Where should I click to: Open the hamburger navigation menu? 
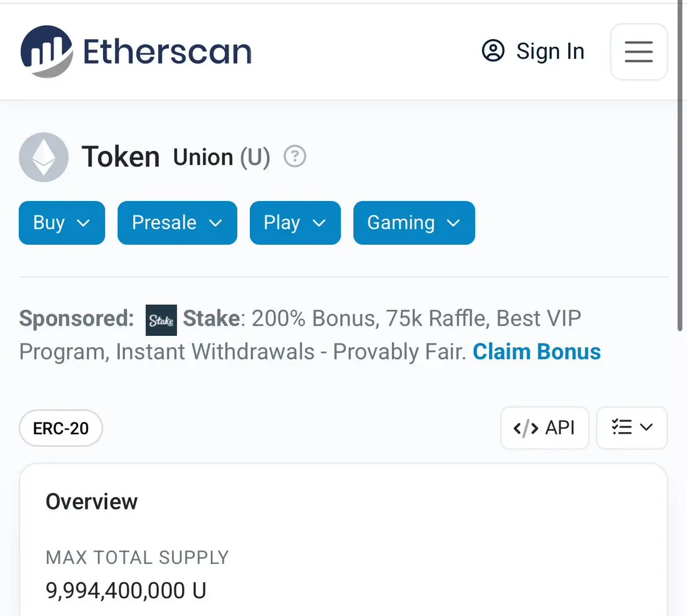tap(638, 52)
